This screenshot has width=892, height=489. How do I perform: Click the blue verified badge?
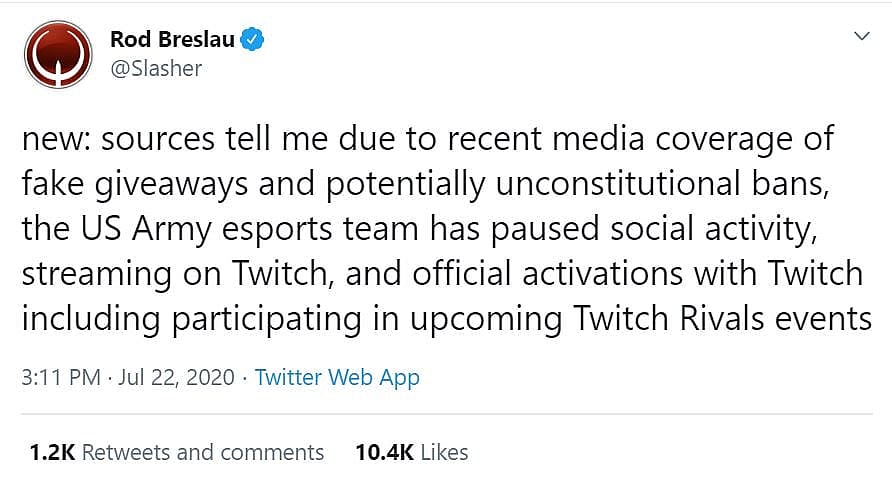[255, 40]
